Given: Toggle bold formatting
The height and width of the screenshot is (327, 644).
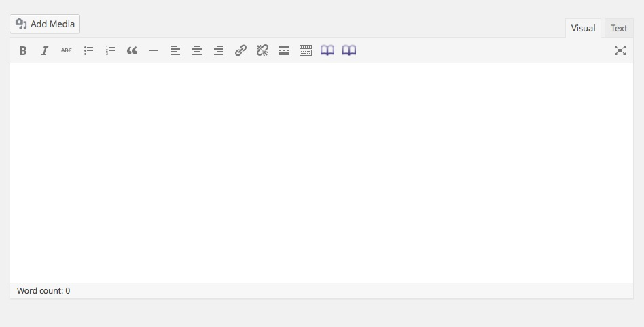Looking at the screenshot, I should click(x=23, y=50).
